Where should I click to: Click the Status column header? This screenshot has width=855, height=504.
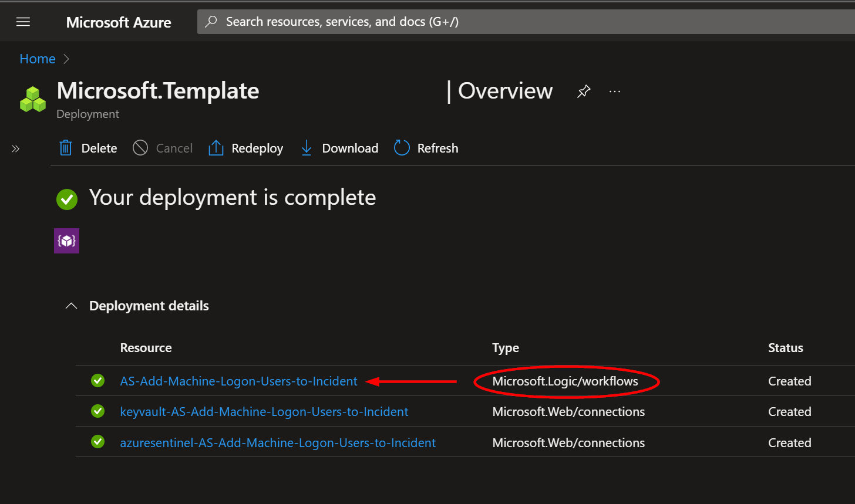click(785, 348)
